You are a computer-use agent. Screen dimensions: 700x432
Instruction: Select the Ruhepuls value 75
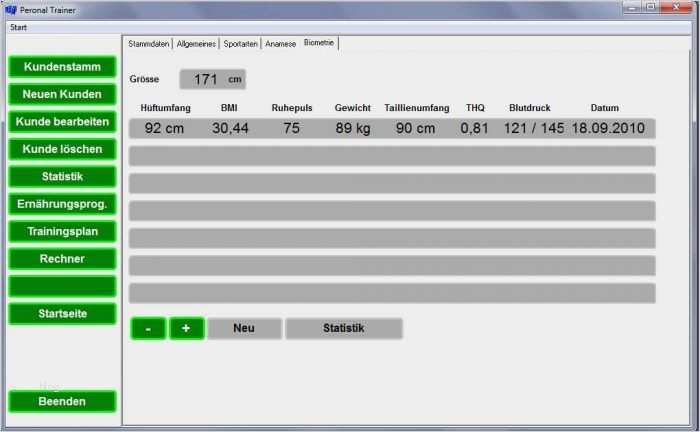[292, 129]
